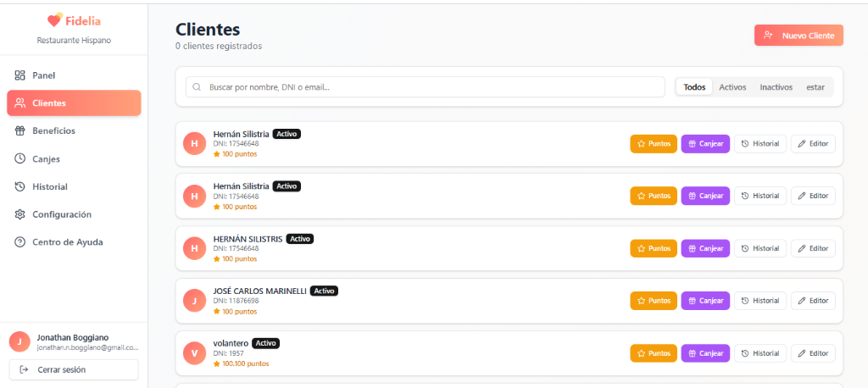Click the Fidelia heart logo
The height and width of the screenshot is (388, 868).
point(55,20)
